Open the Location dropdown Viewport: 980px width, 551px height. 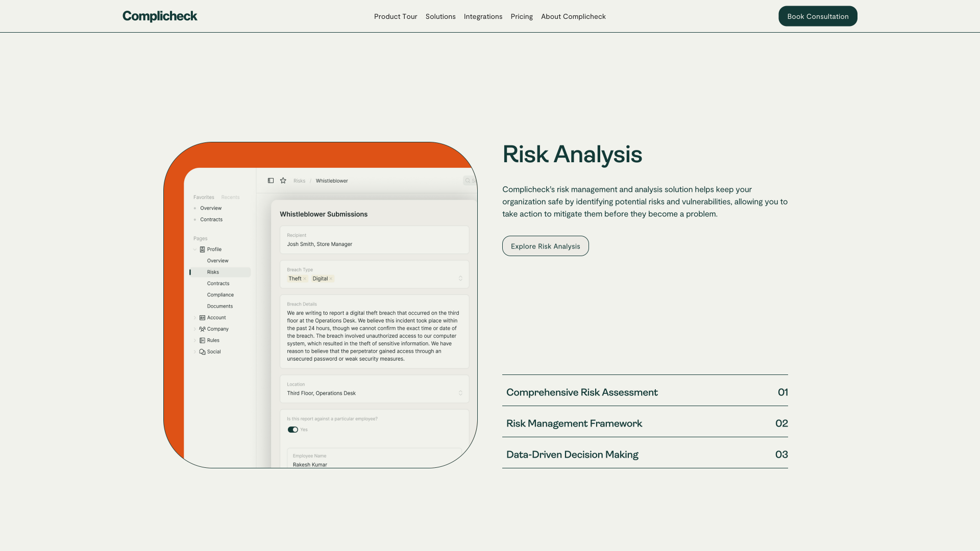tap(460, 393)
